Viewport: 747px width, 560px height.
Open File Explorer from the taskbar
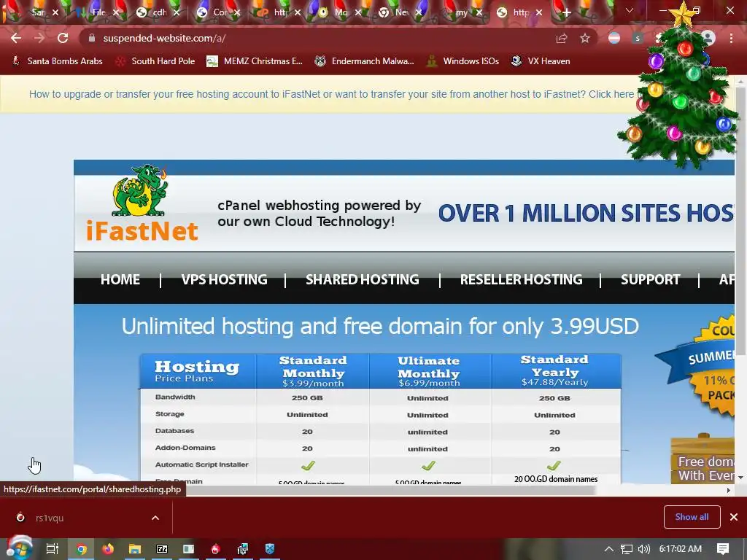coord(135,549)
